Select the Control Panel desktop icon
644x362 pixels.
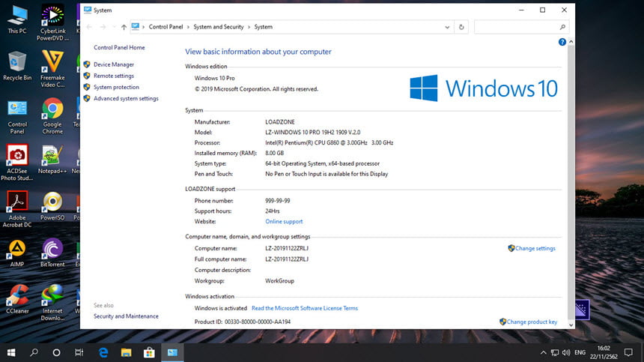(x=17, y=117)
